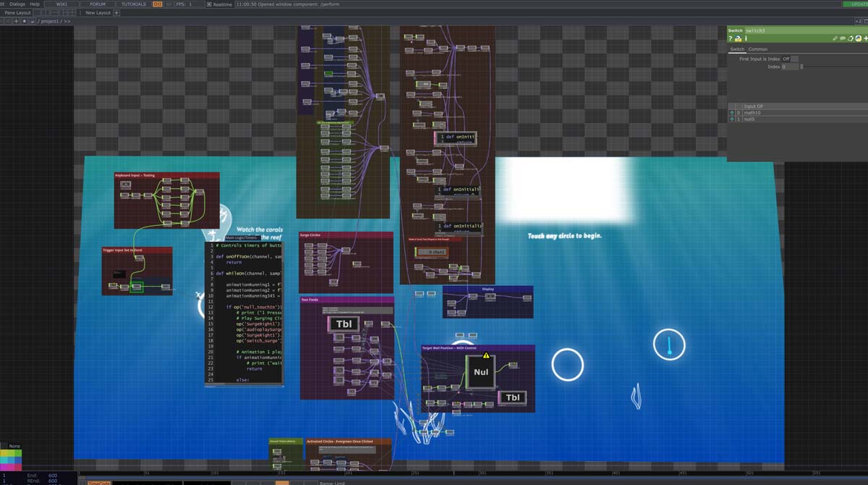Toggle the orange O|I power button
Viewport: 868px width, 485px height.
point(157,4)
